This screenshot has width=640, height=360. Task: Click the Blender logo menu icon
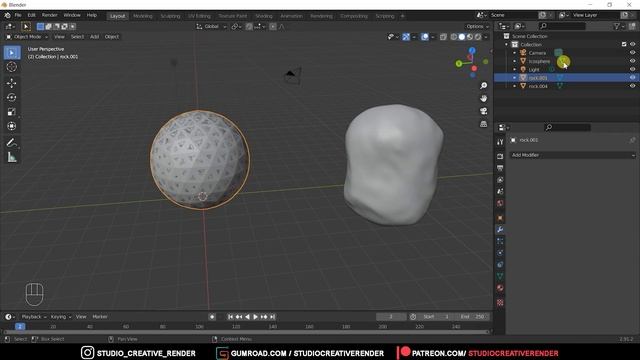(x=7, y=16)
